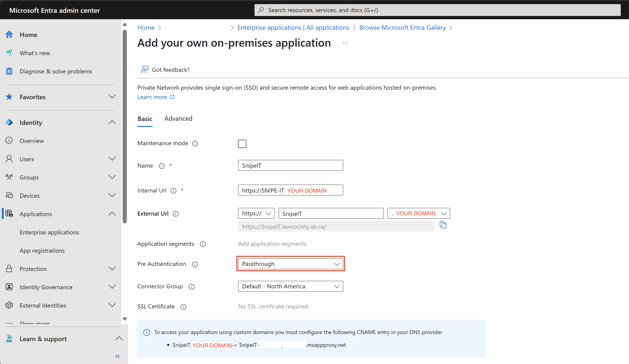The height and width of the screenshot is (364, 629).
Task: Click the What's new icon
Action: (9, 53)
